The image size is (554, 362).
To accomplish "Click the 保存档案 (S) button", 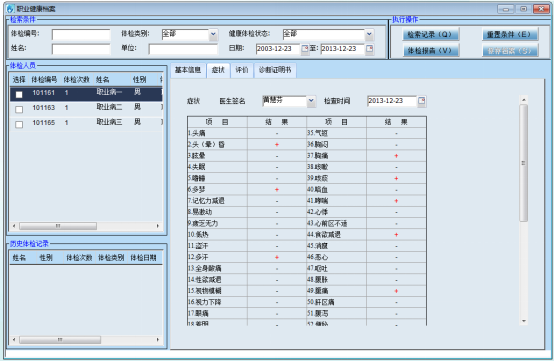I will click(x=510, y=51).
